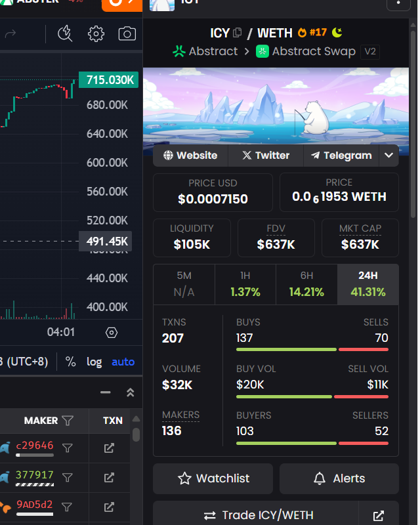This screenshot has width=420, height=525.
Task: Filter the MAKER column header funnel
Action: coord(68,421)
